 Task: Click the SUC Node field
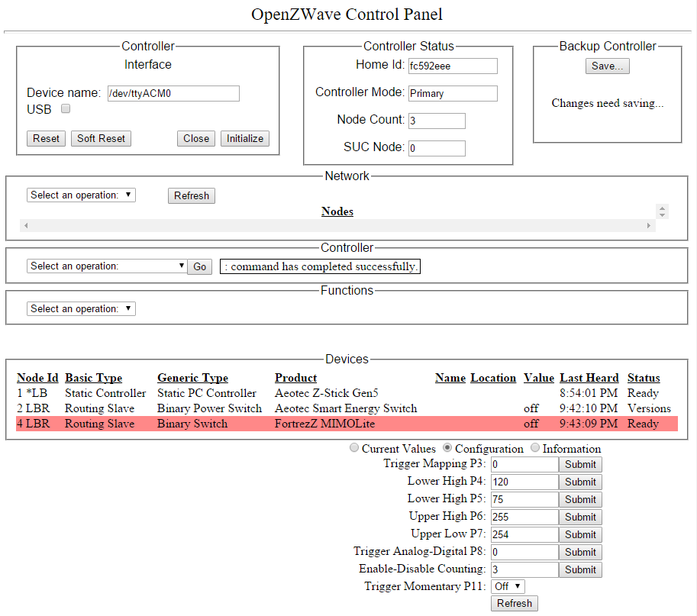tap(437, 148)
